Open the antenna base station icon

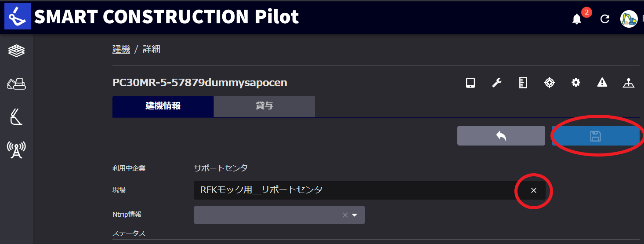click(x=16, y=150)
